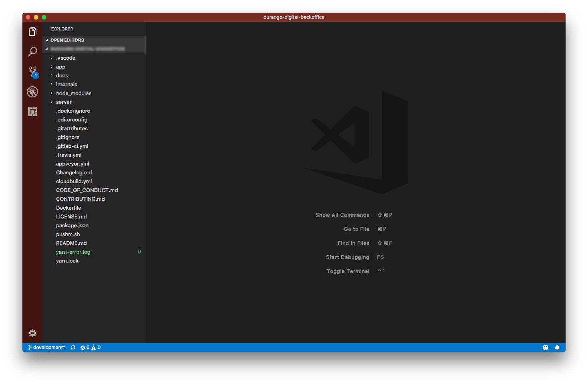Screen dimensions: 588x384
Task: Open the .travis.yml file
Action: pyautogui.click(x=94, y=155)
